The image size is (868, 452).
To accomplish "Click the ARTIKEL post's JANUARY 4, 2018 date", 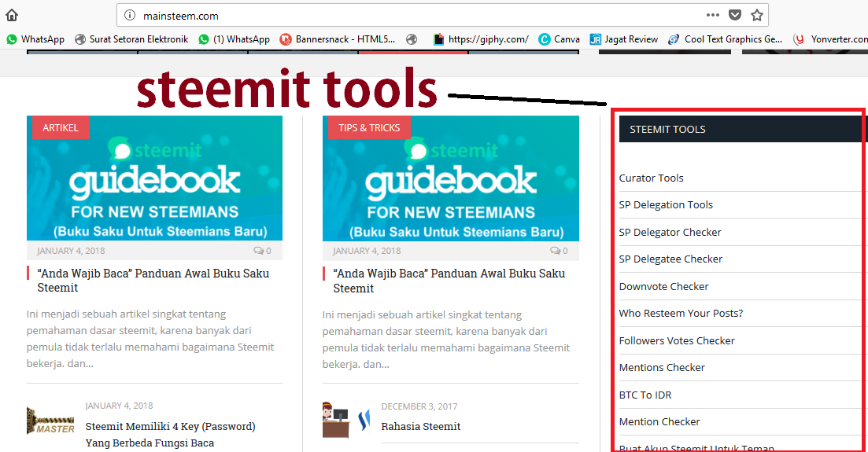I will click(x=71, y=251).
